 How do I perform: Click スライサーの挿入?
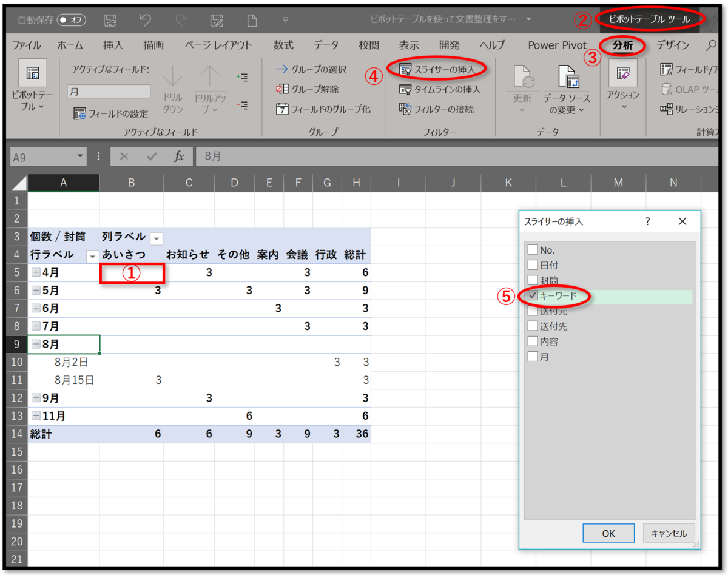coord(437,69)
